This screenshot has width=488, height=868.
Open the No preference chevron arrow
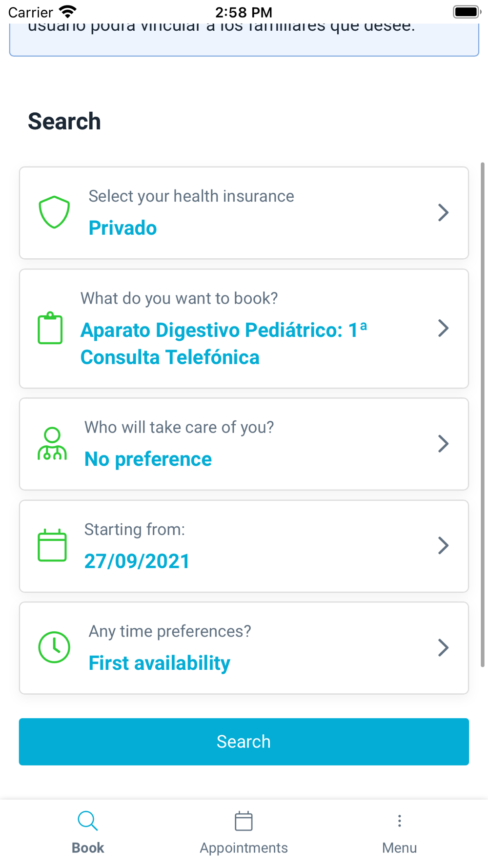pyautogui.click(x=443, y=444)
